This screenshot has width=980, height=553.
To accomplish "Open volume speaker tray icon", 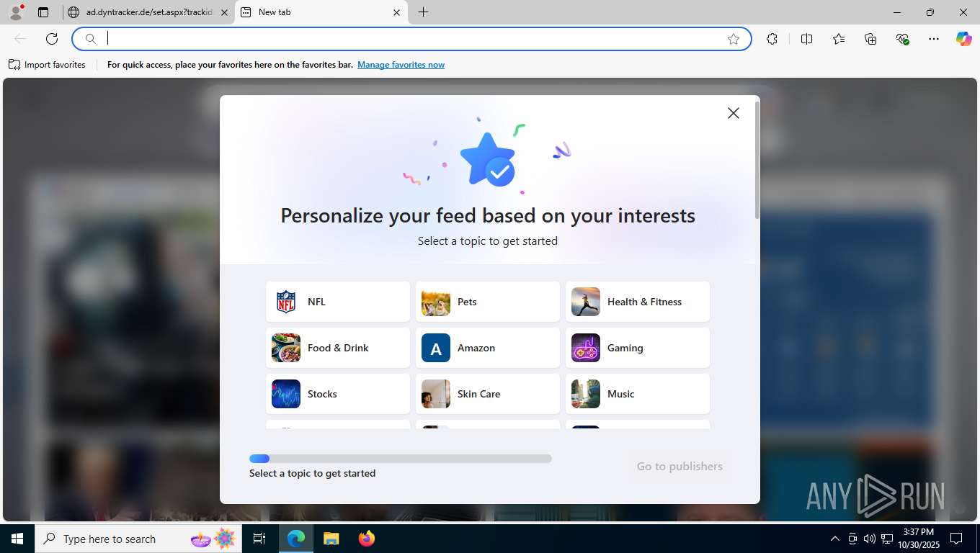I will click(x=870, y=539).
